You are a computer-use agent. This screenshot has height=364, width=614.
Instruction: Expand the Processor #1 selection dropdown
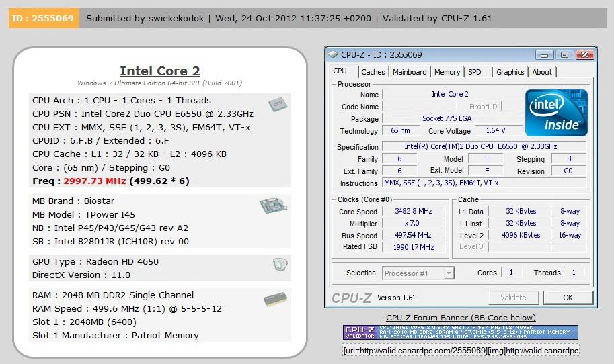(x=449, y=273)
